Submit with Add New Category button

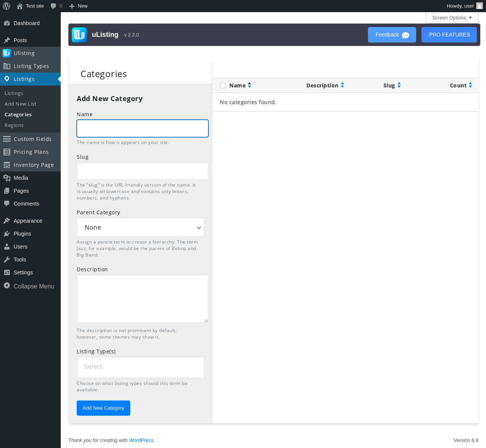tap(103, 408)
